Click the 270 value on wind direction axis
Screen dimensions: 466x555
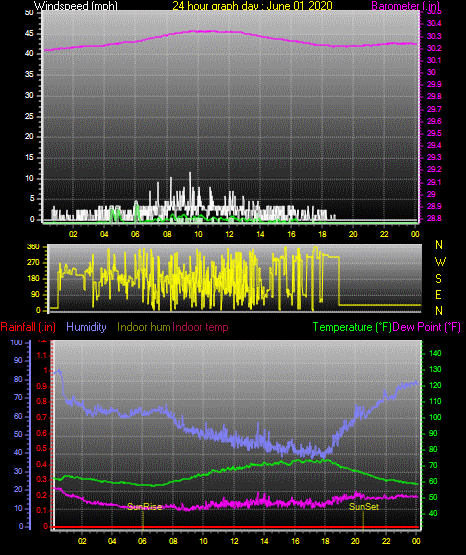tap(33, 263)
